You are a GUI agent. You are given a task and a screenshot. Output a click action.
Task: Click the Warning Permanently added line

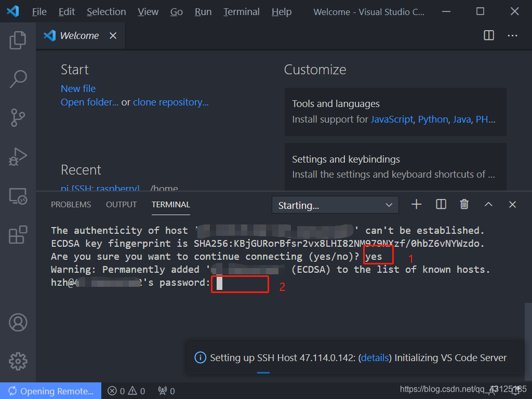click(270, 270)
